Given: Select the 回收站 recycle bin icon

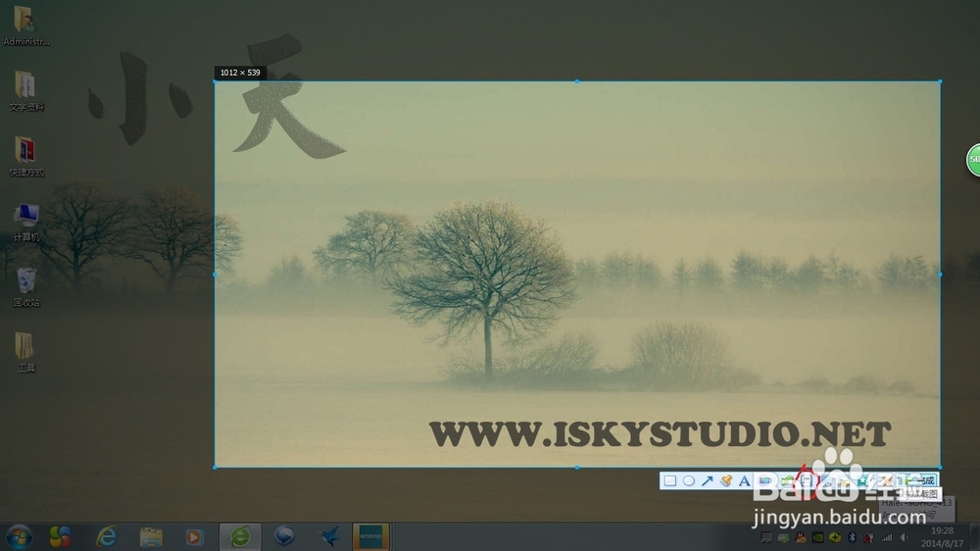Looking at the screenshot, I should coord(25,287).
